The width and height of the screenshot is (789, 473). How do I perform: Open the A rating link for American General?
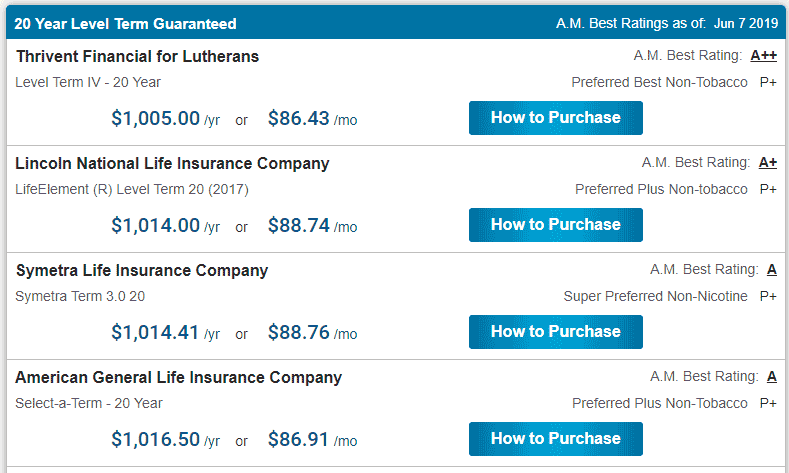point(772,376)
